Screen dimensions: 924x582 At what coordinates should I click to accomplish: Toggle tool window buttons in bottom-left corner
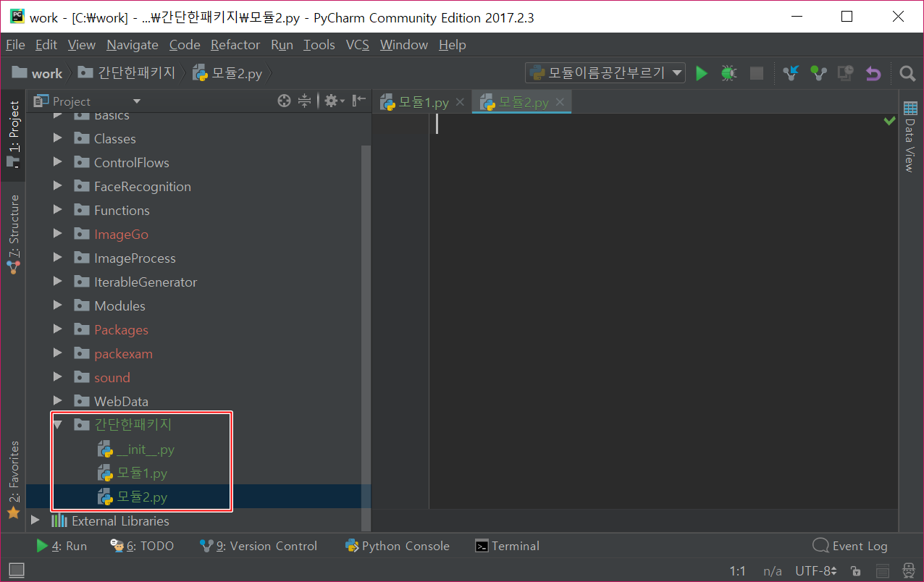click(x=16, y=570)
